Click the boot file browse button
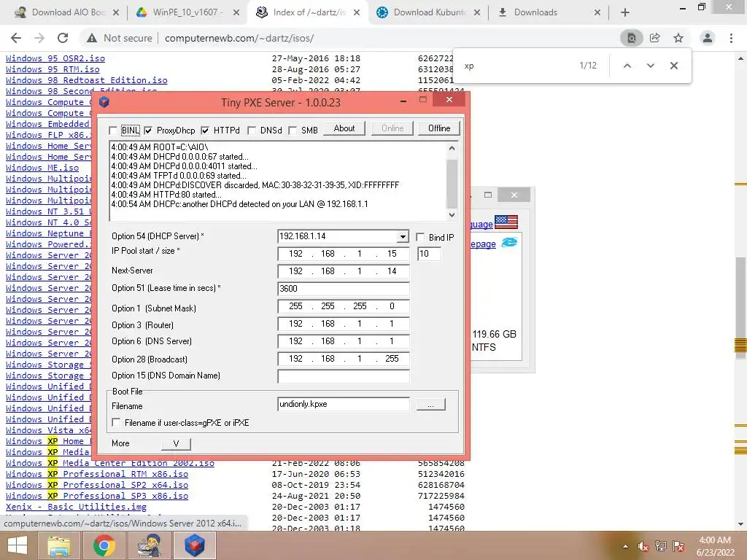Viewport: 747px width, 560px height. [430, 405]
